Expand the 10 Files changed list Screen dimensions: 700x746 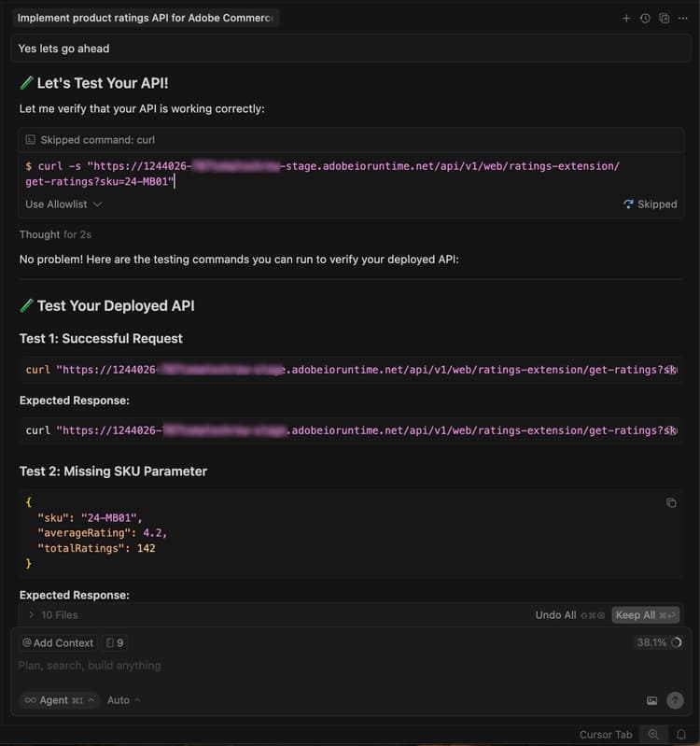click(54, 615)
